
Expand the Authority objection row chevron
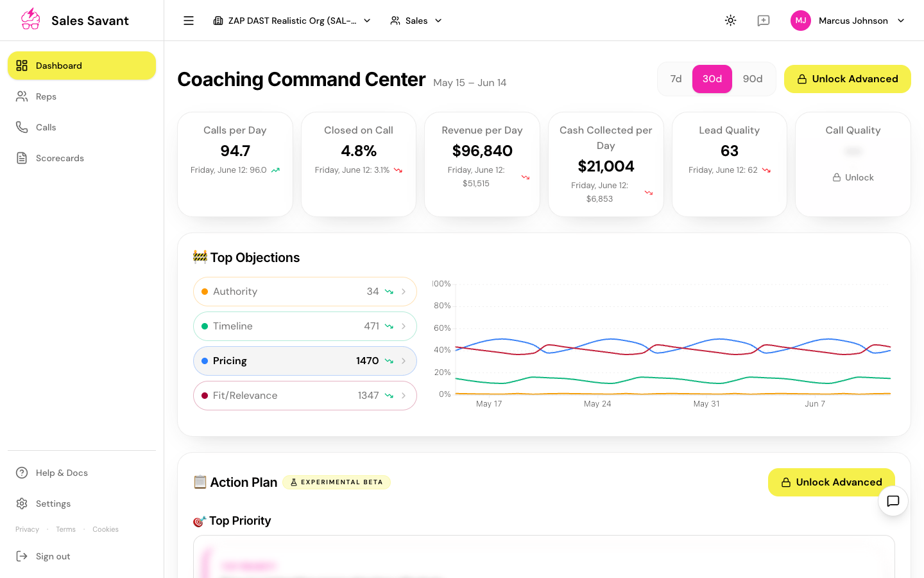(x=404, y=292)
